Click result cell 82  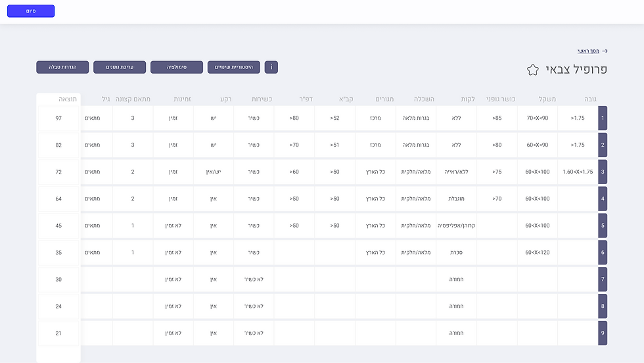click(x=58, y=145)
